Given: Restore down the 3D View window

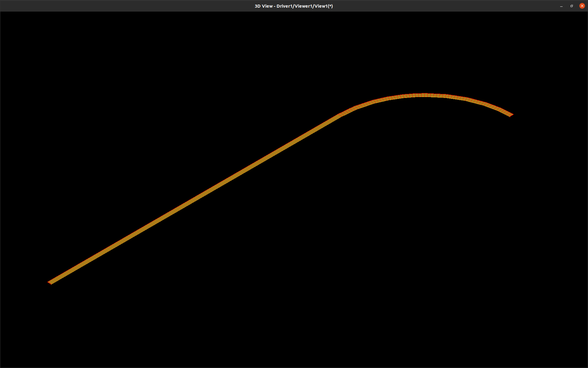Looking at the screenshot, I should (x=571, y=6).
